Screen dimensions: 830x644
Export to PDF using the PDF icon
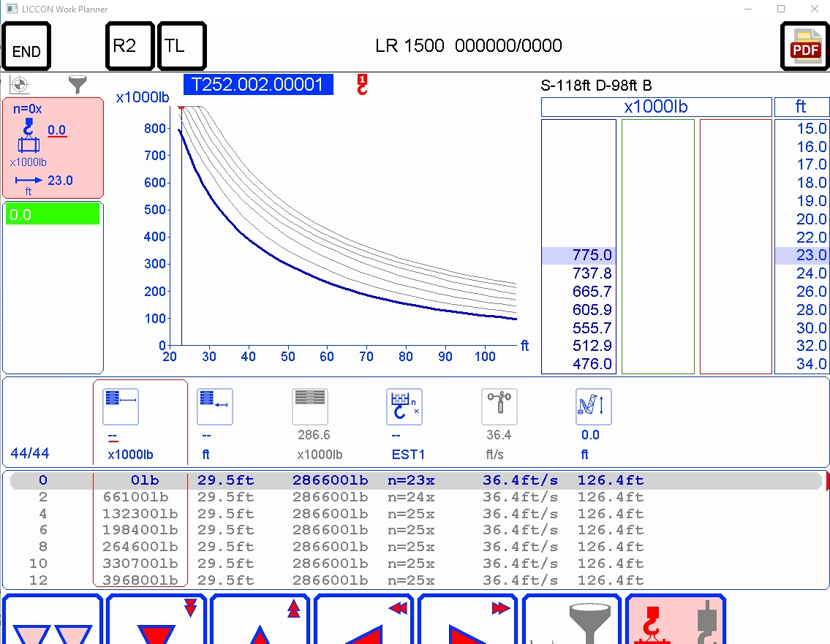click(804, 46)
